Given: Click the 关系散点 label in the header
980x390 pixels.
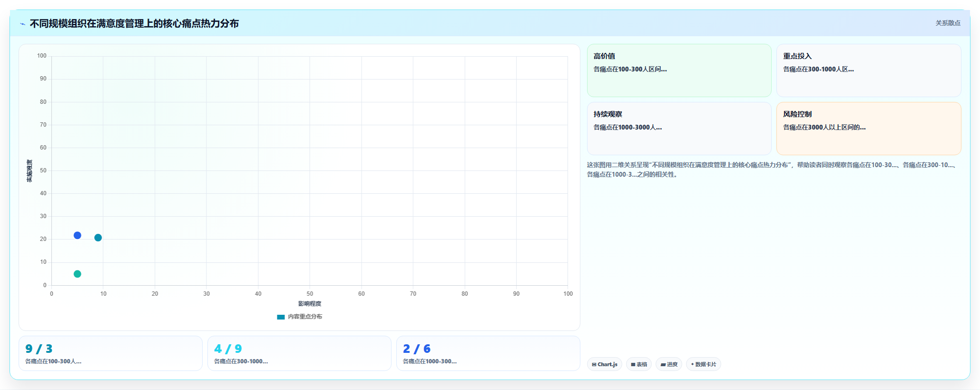Looking at the screenshot, I should click(948, 23).
